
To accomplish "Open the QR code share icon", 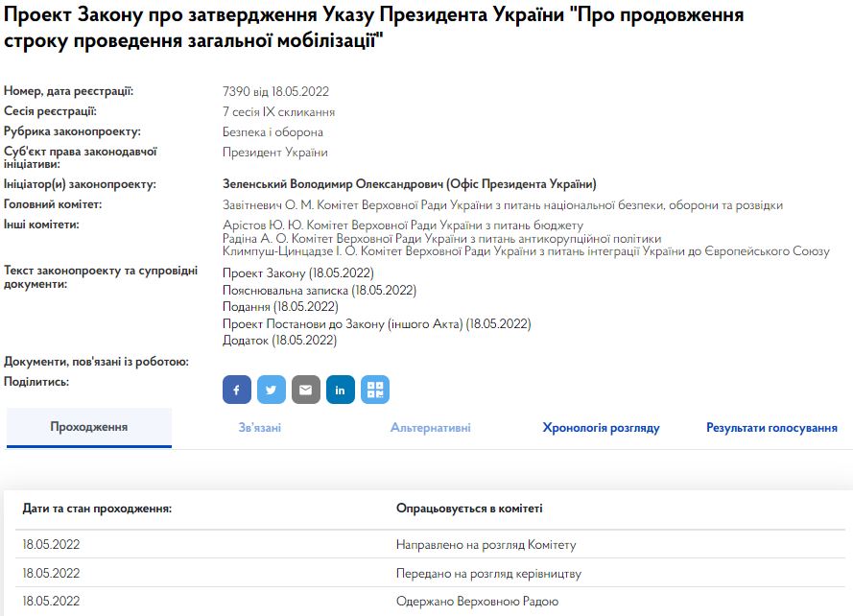I will [375, 390].
